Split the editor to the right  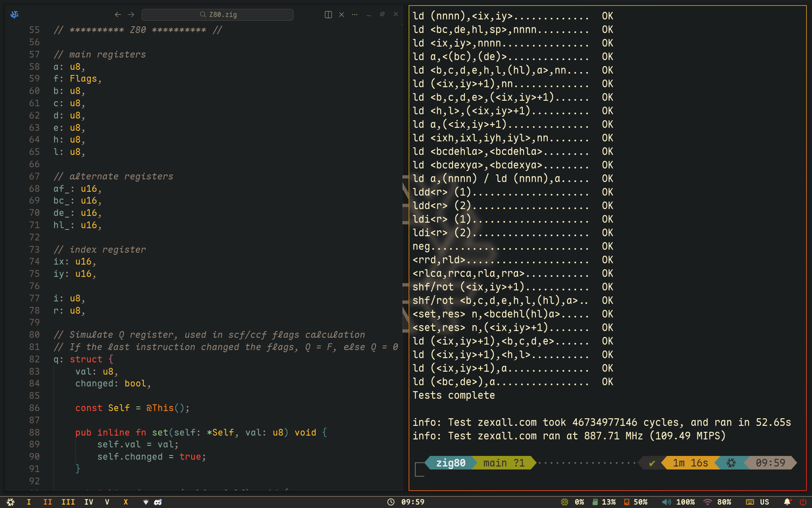(328, 14)
